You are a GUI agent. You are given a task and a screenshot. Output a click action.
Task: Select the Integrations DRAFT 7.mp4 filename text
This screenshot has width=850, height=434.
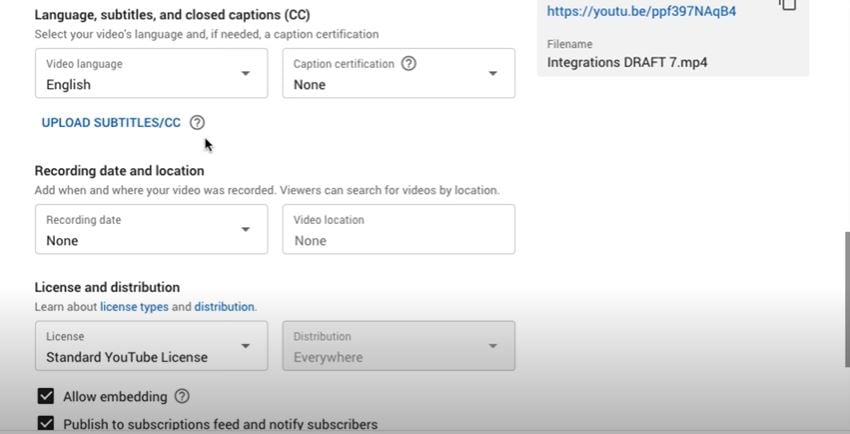627,62
